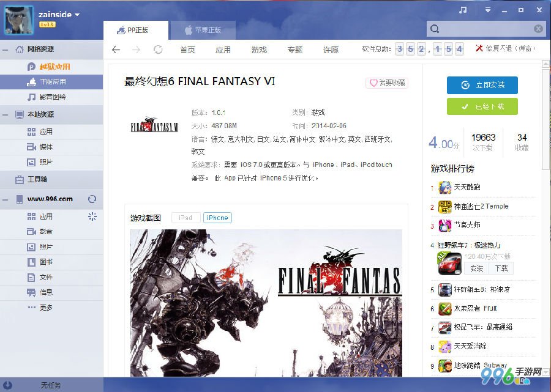Open 媒体 under 本地资源
Screen dimensions: 551x392
(51, 147)
